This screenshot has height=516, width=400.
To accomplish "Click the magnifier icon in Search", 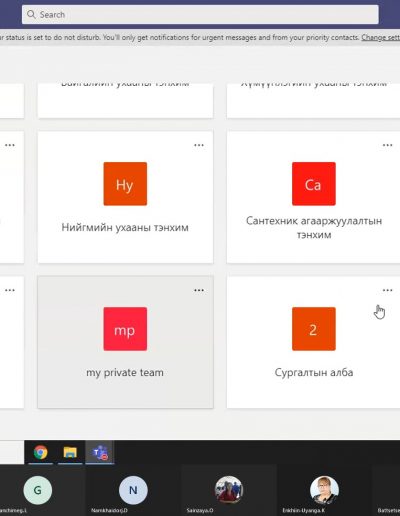I will (31, 14).
